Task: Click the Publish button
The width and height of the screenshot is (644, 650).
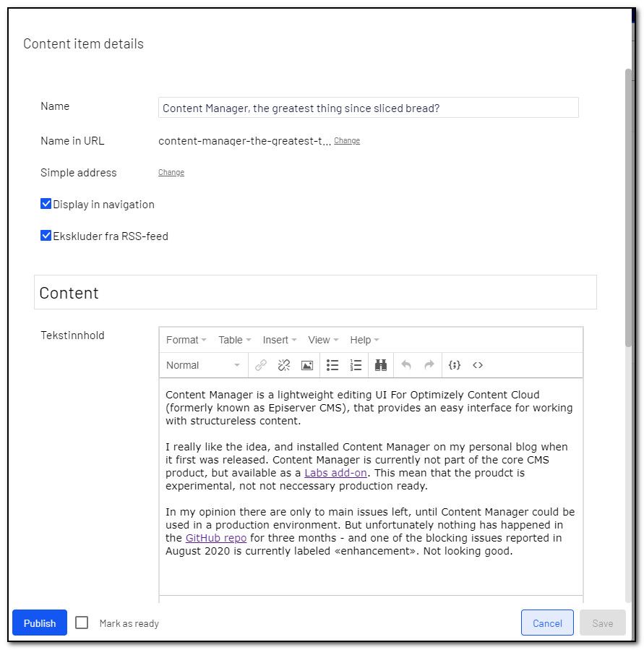Action: (x=40, y=623)
